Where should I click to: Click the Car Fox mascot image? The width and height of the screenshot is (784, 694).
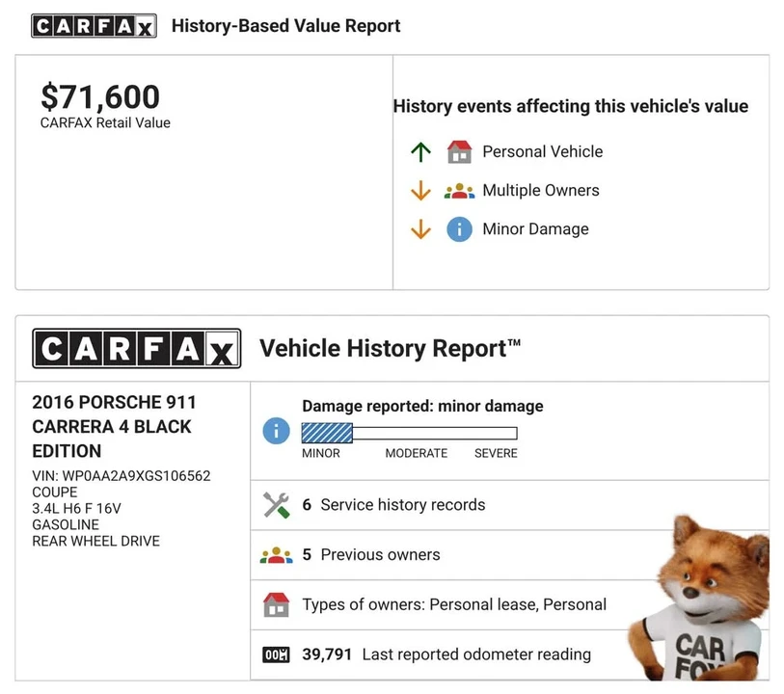pyautogui.click(x=700, y=599)
